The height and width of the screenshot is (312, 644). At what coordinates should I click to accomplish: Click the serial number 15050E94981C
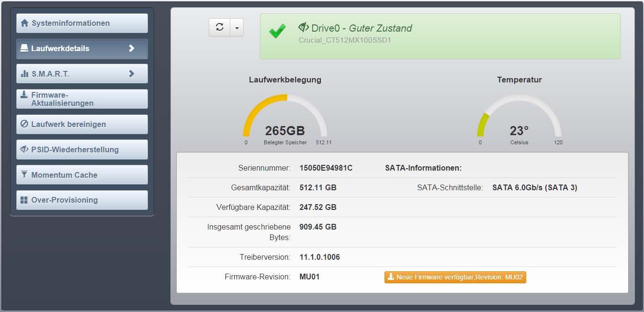[326, 168]
